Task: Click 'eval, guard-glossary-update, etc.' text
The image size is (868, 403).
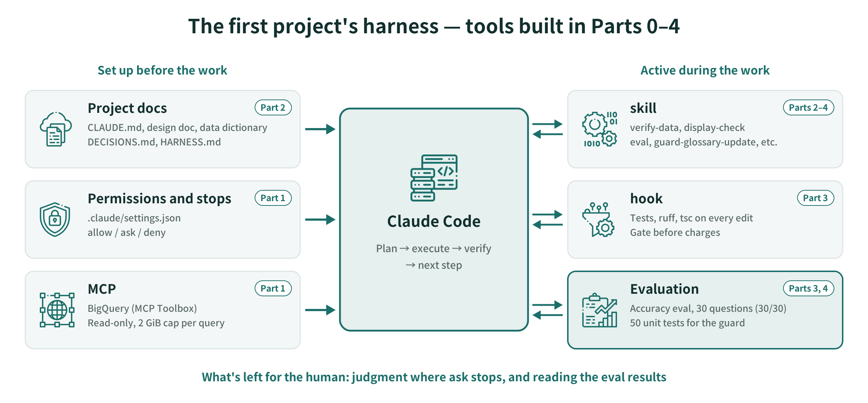Action: (x=704, y=142)
